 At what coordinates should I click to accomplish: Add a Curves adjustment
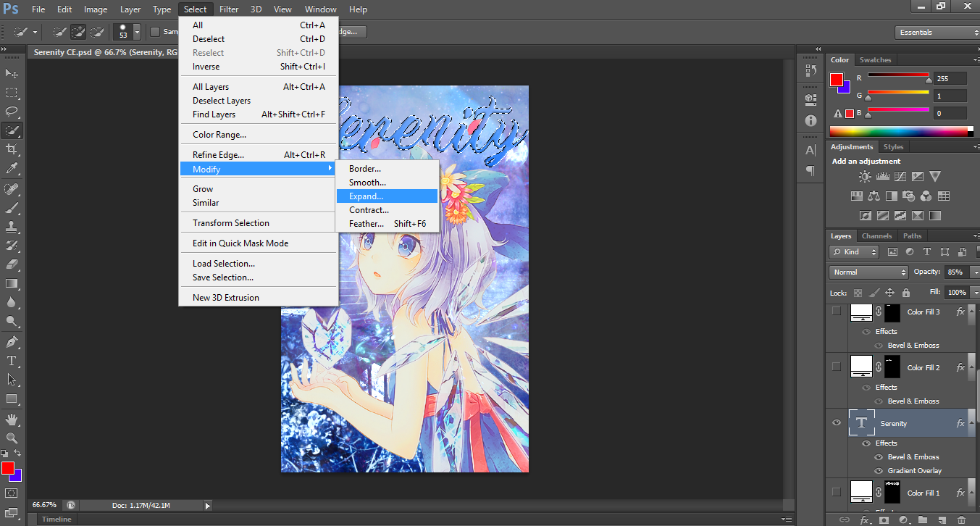pyautogui.click(x=900, y=176)
